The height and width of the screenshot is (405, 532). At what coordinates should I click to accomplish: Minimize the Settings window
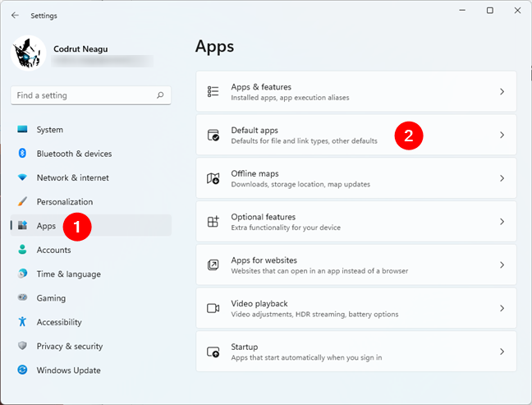click(462, 11)
